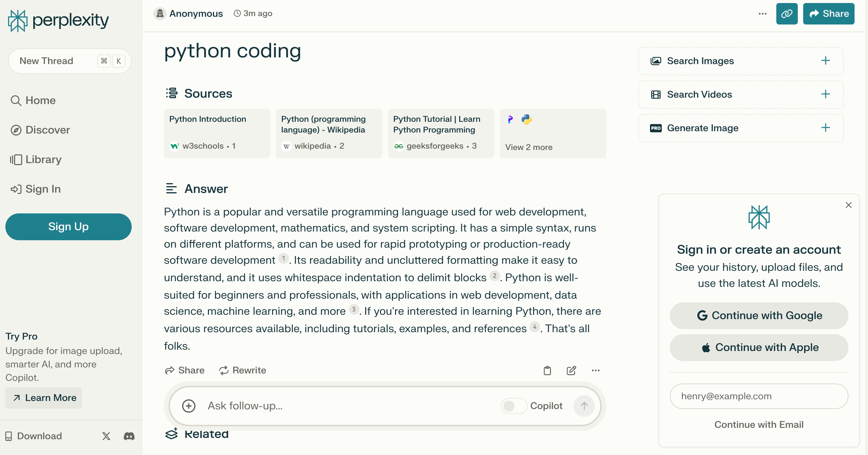Click Learn More about Pro
The height and width of the screenshot is (455, 868).
coord(44,398)
